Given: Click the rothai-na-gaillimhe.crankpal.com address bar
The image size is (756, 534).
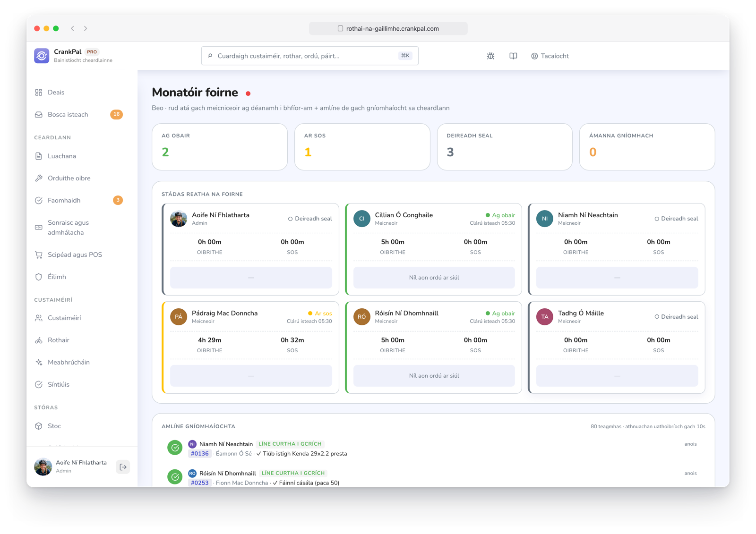Looking at the screenshot, I should [x=388, y=28].
